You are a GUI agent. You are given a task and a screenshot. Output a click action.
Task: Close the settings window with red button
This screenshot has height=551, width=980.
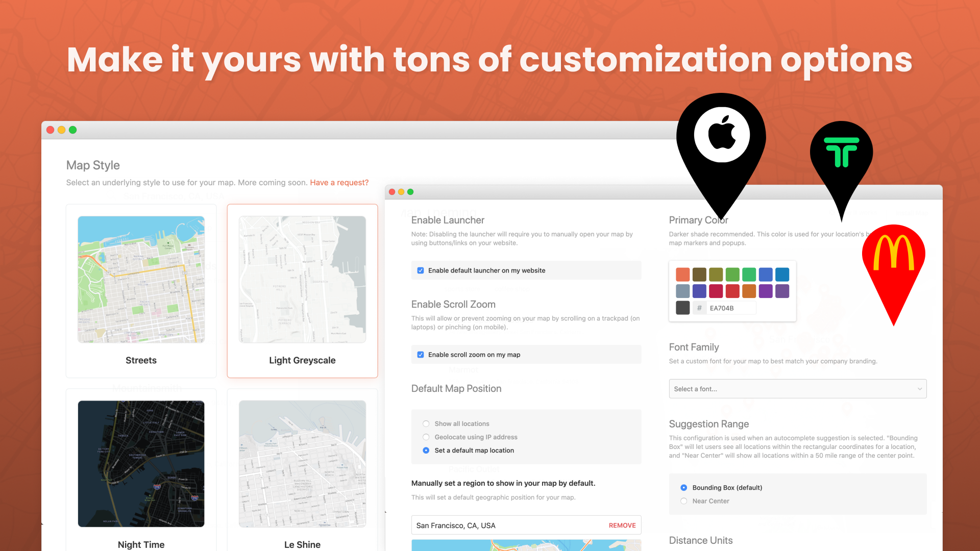(x=392, y=192)
